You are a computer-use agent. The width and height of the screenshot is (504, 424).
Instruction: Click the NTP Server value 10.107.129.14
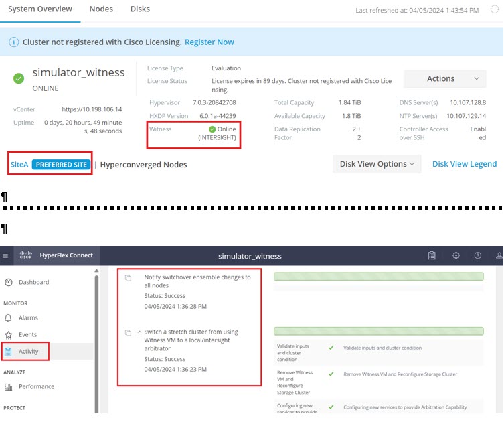pos(466,116)
